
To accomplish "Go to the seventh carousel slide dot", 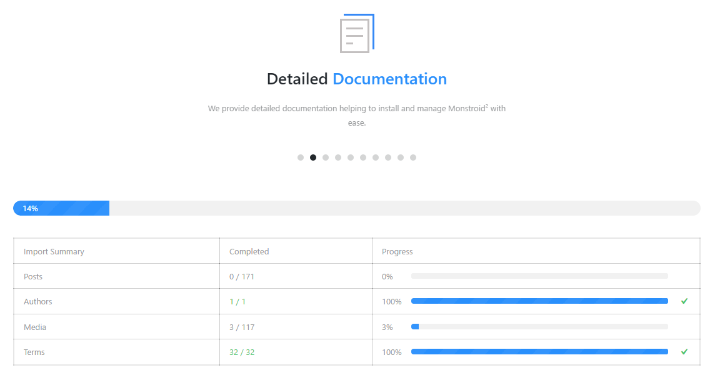I will pyautogui.click(x=376, y=157).
